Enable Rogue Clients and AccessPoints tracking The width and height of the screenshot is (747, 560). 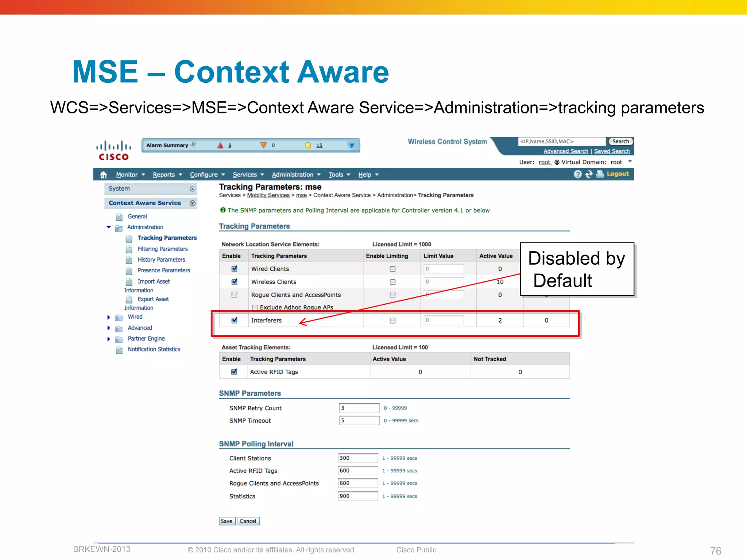(234, 295)
